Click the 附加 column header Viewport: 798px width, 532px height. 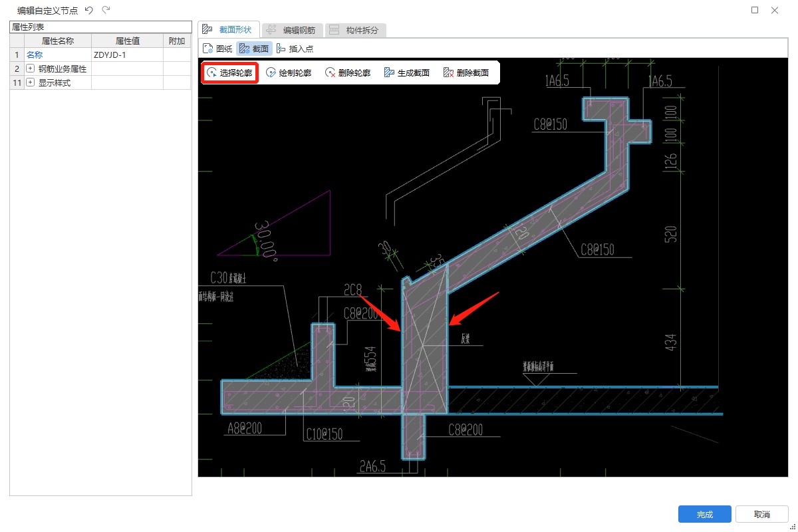click(x=177, y=41)
